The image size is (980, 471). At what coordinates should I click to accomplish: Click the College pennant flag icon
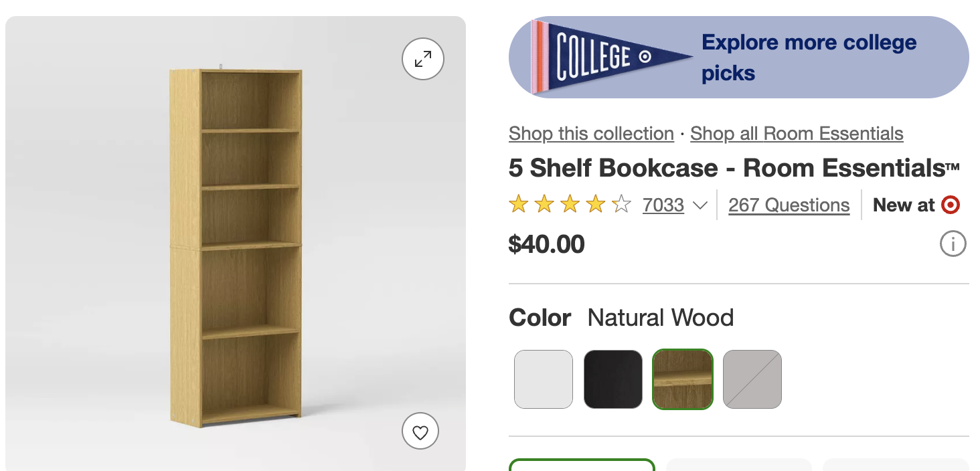[x=610, y=57]
